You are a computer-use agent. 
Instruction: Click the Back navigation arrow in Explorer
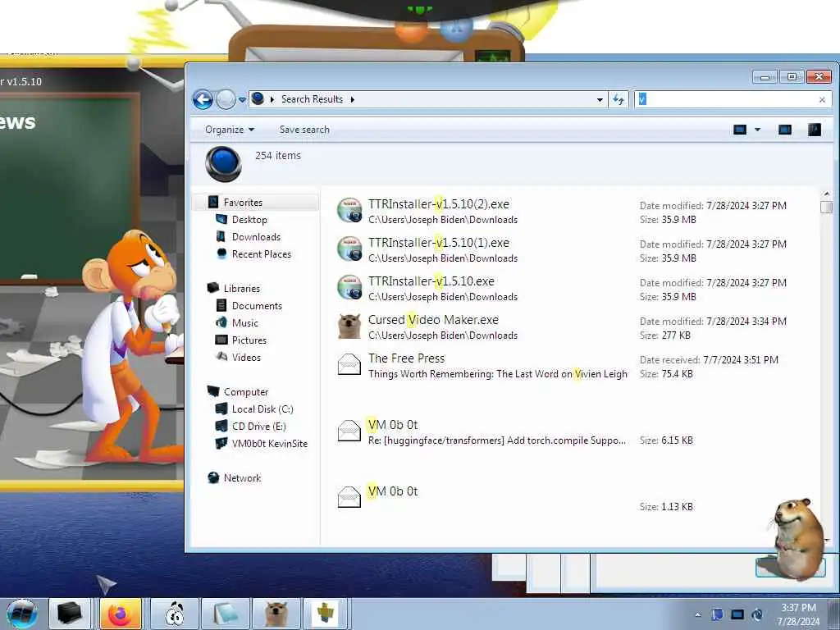click(203, 99)
